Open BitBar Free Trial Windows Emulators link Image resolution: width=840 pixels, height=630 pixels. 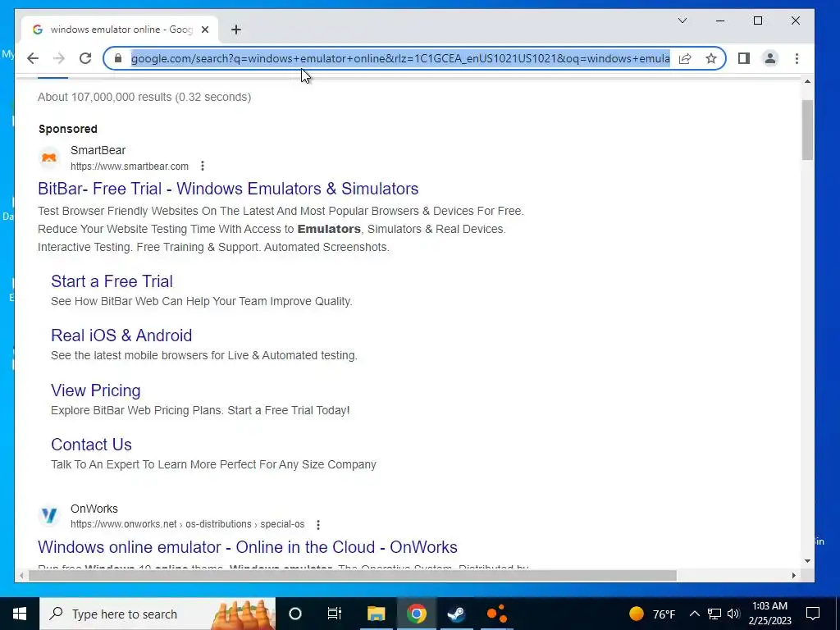pyautogui.click(x=228, y=189)
